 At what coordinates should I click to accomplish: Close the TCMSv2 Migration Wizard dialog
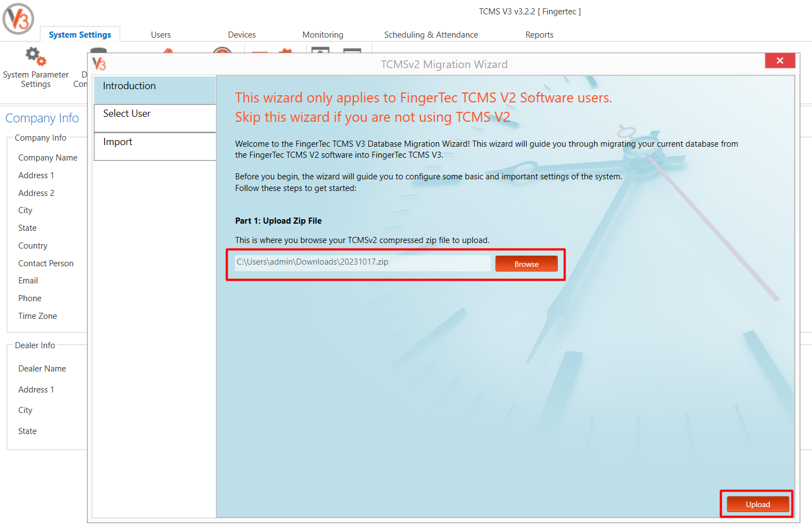pyautogui.click(x=780, y=60)
